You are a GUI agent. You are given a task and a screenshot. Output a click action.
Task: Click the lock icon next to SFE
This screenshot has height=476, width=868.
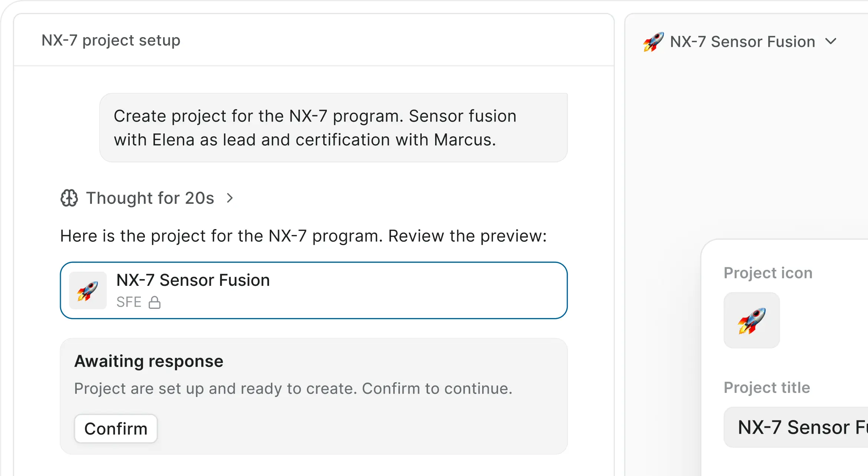[155, 303]
